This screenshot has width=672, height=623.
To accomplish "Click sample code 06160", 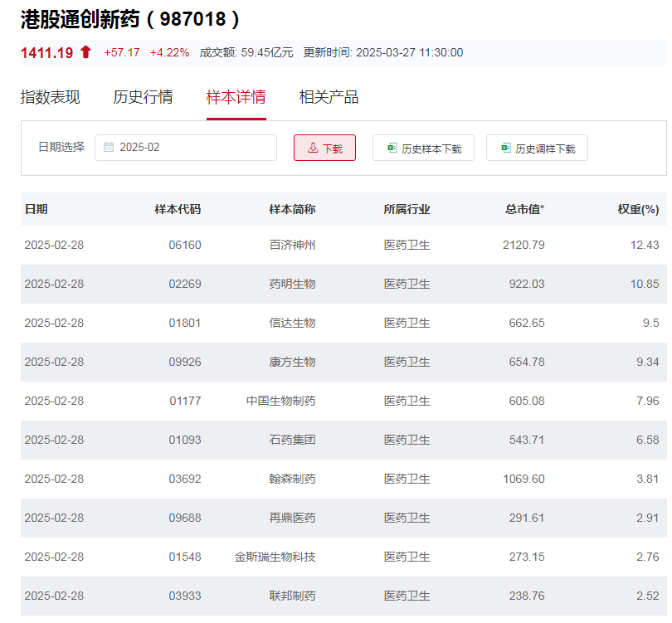I will (185, 245).
